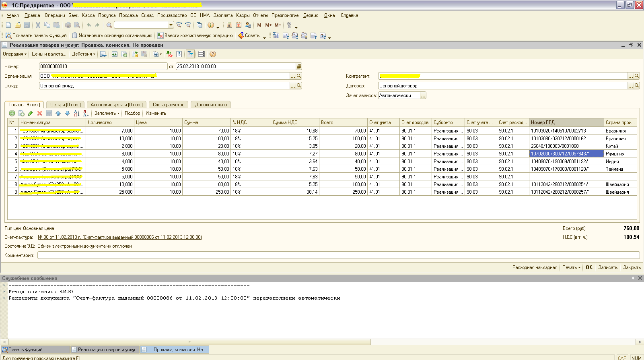Switch to the Дополнительно tab
Screen dimensions: 644x360
(x=211, y=105)
